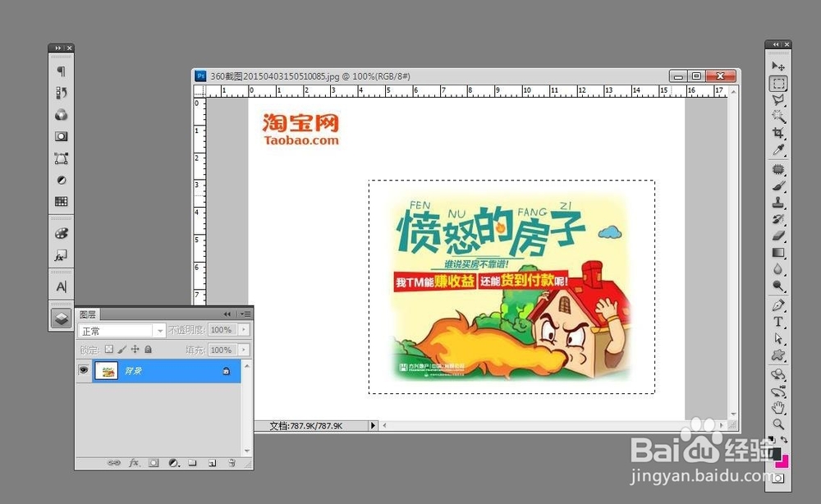Open the Masks panel icon

[62, 136]
